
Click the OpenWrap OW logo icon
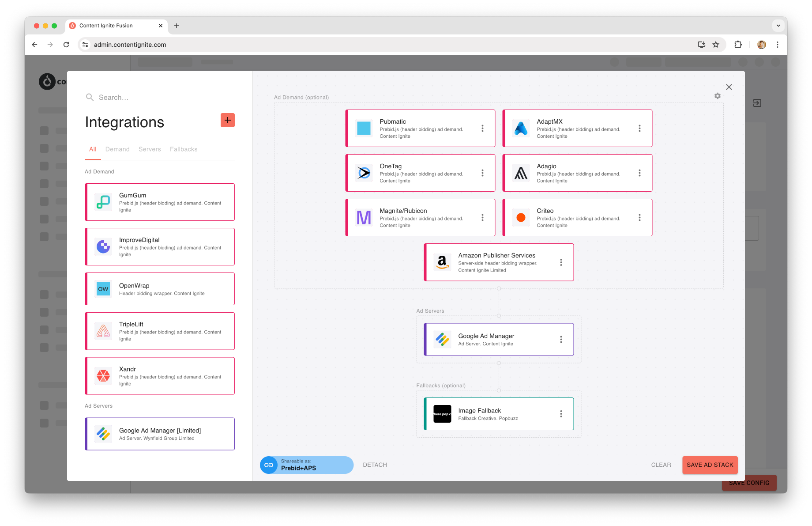pos(103,289)
